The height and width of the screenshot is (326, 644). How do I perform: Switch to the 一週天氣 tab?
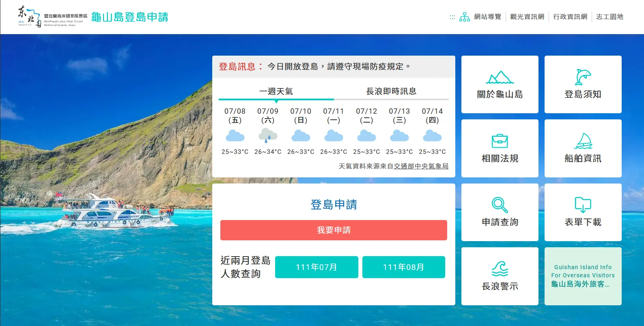coord(276,91)
